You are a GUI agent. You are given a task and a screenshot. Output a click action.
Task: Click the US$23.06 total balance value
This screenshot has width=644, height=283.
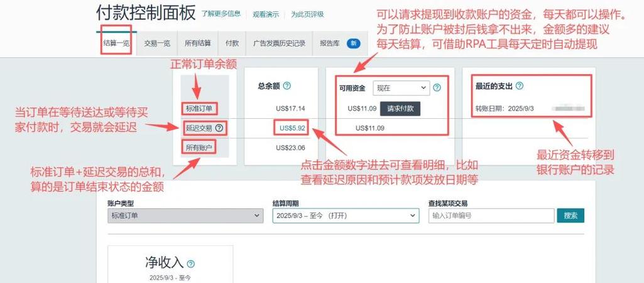click(291, 147)
